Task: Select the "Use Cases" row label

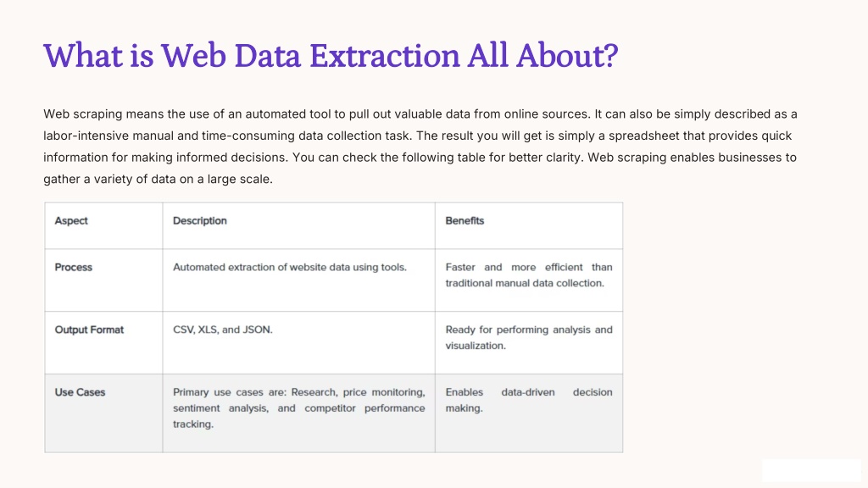Action: tap(80, 392)
